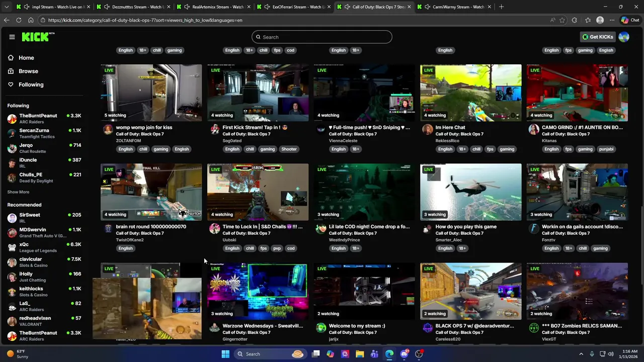Viewport: 644px width, 362px height.
Task: Open IDuncle channel avatar in sidebar
Action: click(x=12, y=163)
